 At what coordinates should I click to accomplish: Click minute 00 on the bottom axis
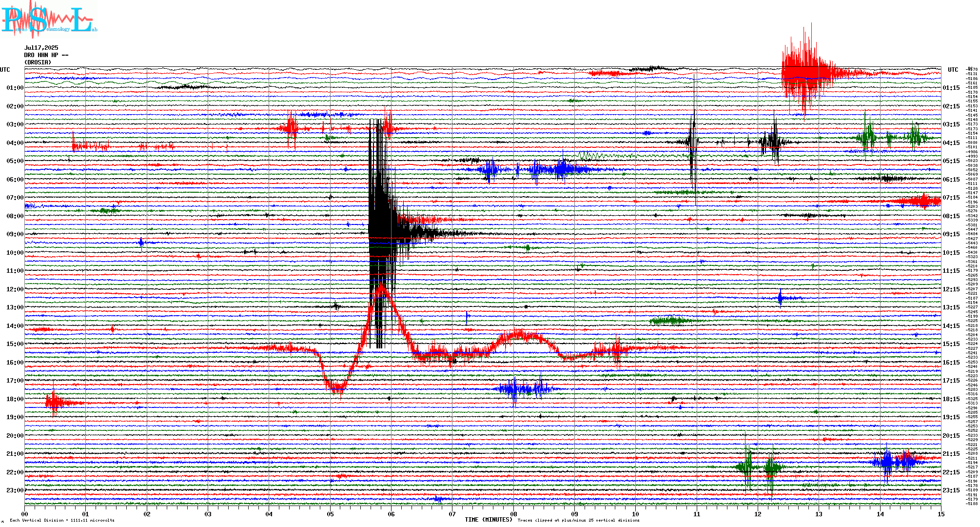pos(25,514)
